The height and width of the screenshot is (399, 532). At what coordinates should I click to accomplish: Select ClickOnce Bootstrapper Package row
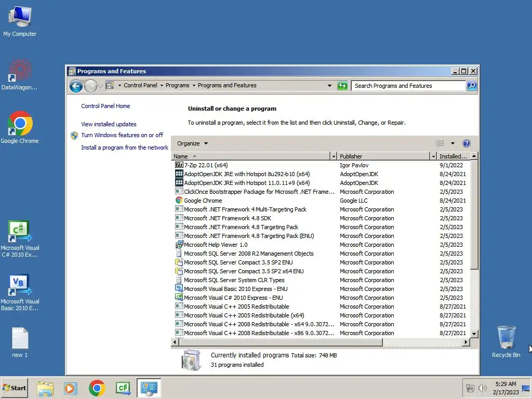click(x=321, y=192)
